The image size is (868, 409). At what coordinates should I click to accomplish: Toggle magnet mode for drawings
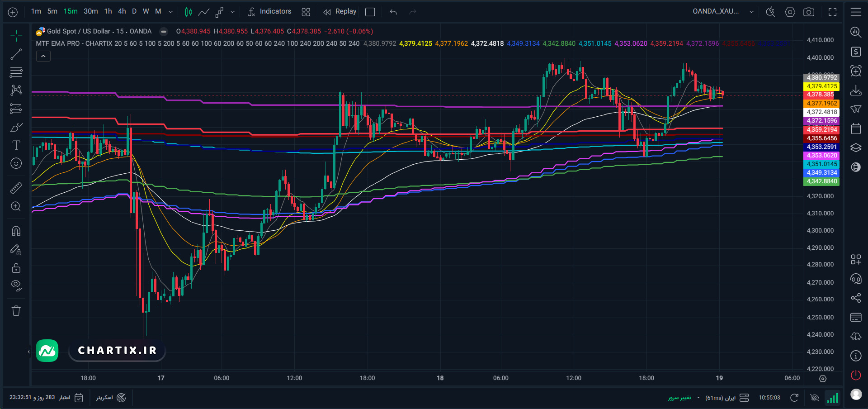coord(16,231)
